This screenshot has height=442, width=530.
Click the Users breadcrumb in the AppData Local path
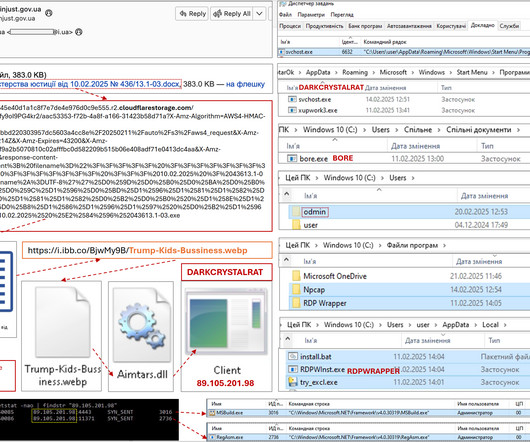(x=395, y=325)
